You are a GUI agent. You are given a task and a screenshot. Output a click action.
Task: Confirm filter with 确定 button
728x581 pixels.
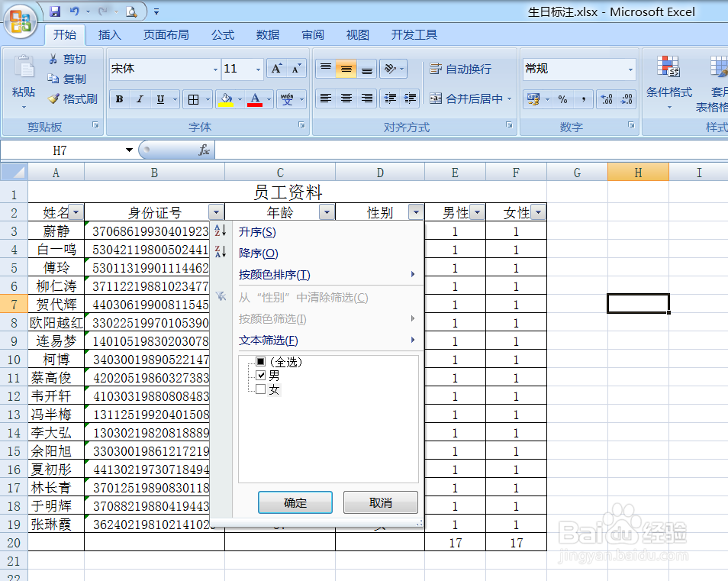[x=295, y=502]
